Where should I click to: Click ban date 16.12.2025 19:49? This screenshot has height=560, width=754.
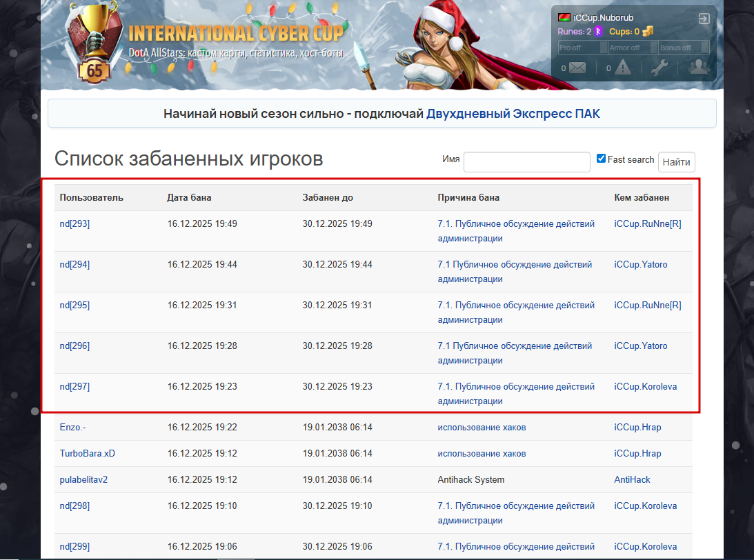pyautogui.click(x=202, y=224)
